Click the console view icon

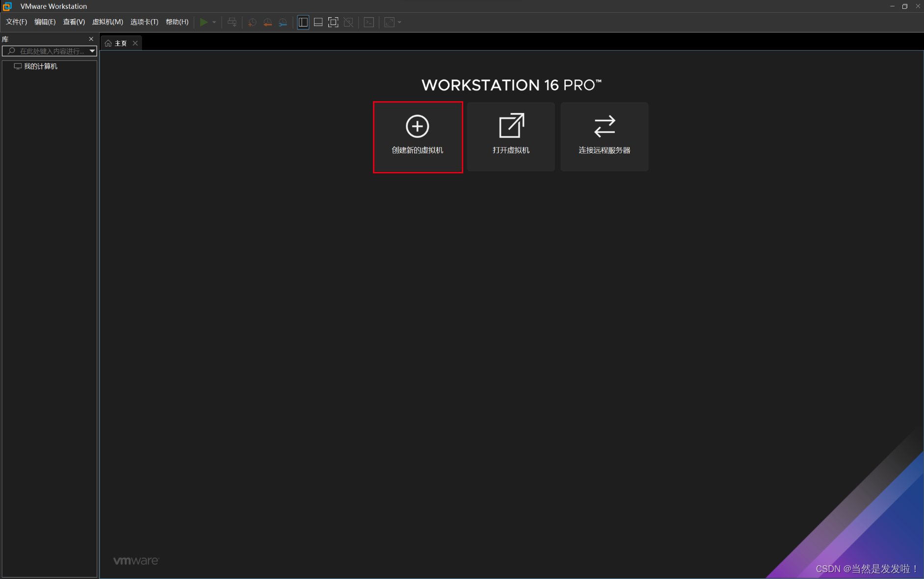[369, 22]
